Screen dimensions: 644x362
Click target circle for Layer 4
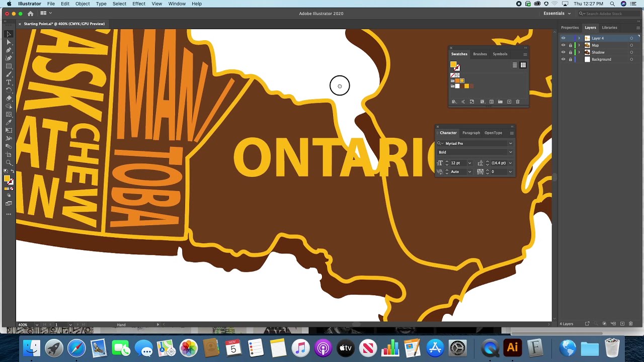(x=631, y=38)
